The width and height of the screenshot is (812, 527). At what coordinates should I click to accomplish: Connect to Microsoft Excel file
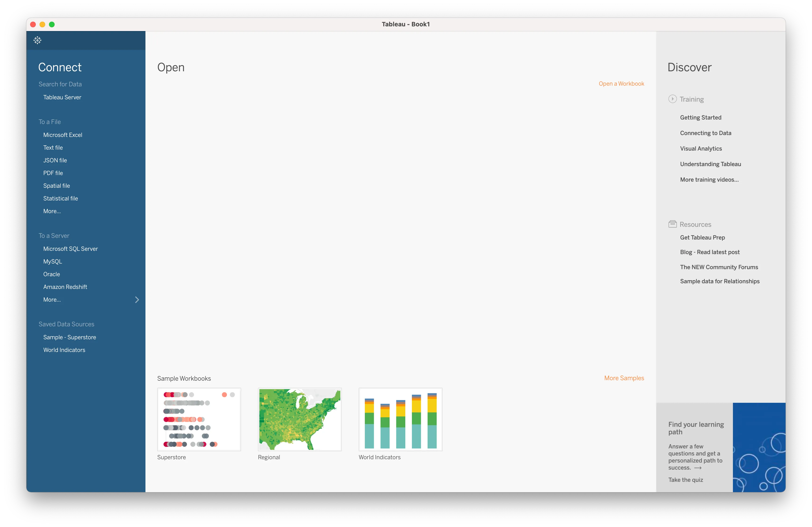[63, 135]
